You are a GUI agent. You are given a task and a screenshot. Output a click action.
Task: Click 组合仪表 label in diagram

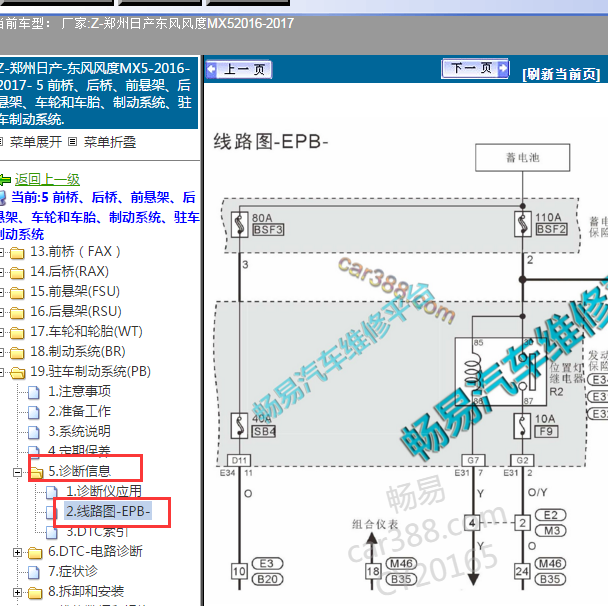coord(375,525)
